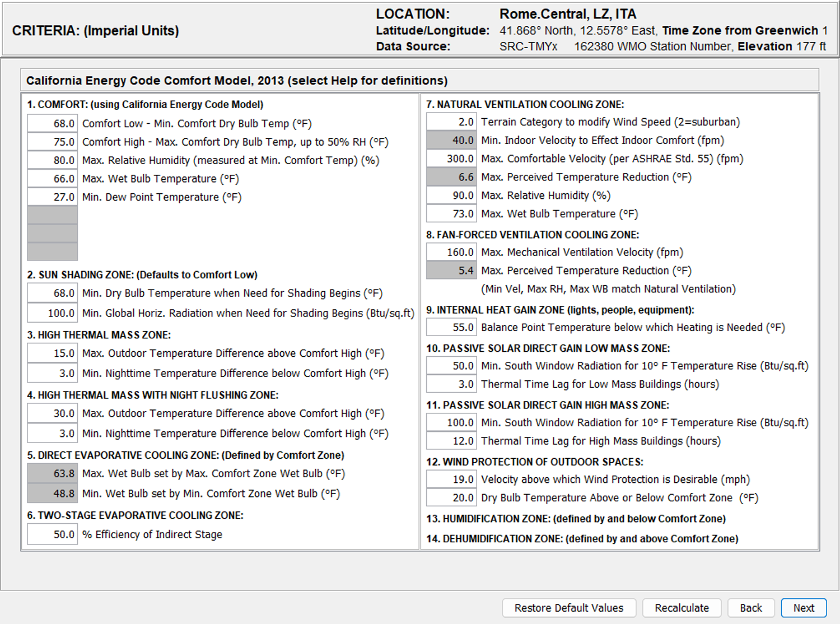Select the Comfort High 75.0 input
Image resolution: width=840 pixels, height=624 pixels.
click(x=53, y=142)
